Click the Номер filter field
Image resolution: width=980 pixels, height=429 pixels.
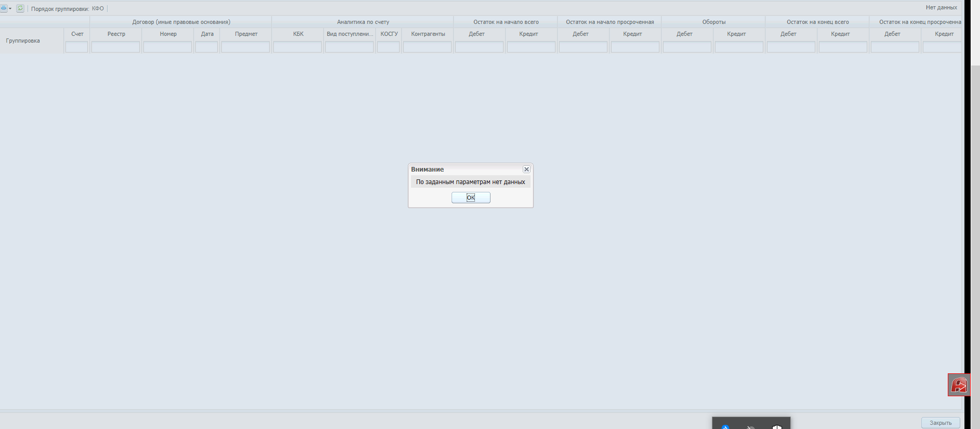[x=168, y=47]
